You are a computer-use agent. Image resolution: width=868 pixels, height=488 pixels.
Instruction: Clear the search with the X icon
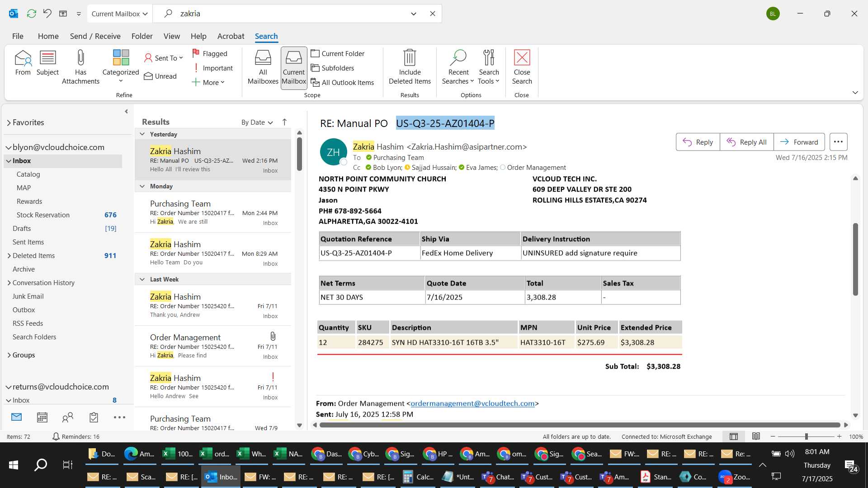click(432, 14)
